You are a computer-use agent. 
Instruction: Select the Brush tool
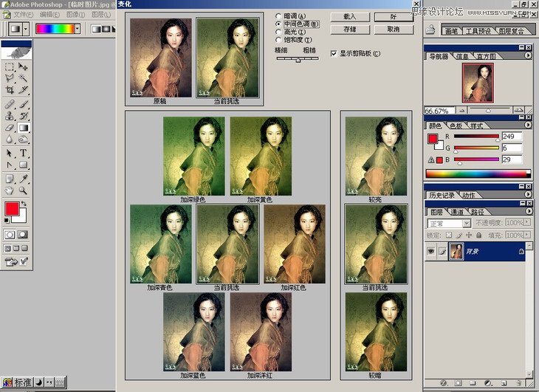[23, 104]
